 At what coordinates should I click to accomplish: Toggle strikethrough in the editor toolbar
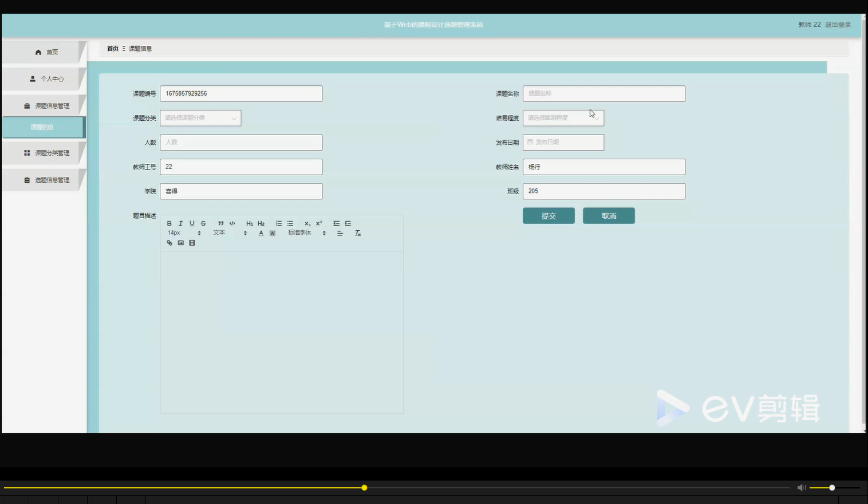pyautogui.click(x=203, y=223)
